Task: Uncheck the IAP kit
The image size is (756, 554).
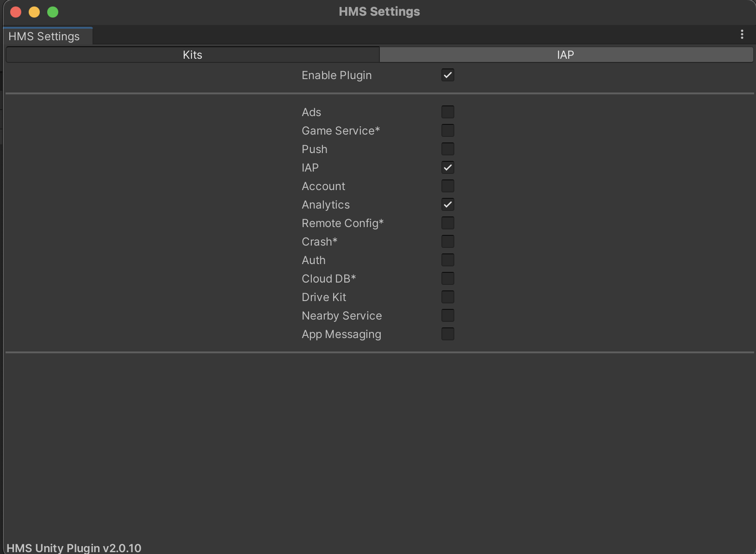Action: click(447, 167)
